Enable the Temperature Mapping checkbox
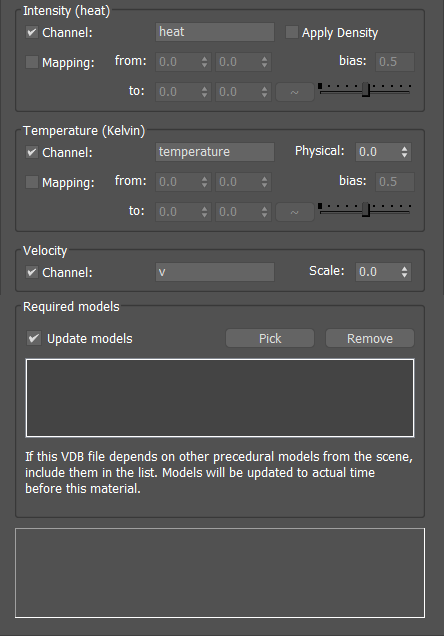 coord(32,182)
